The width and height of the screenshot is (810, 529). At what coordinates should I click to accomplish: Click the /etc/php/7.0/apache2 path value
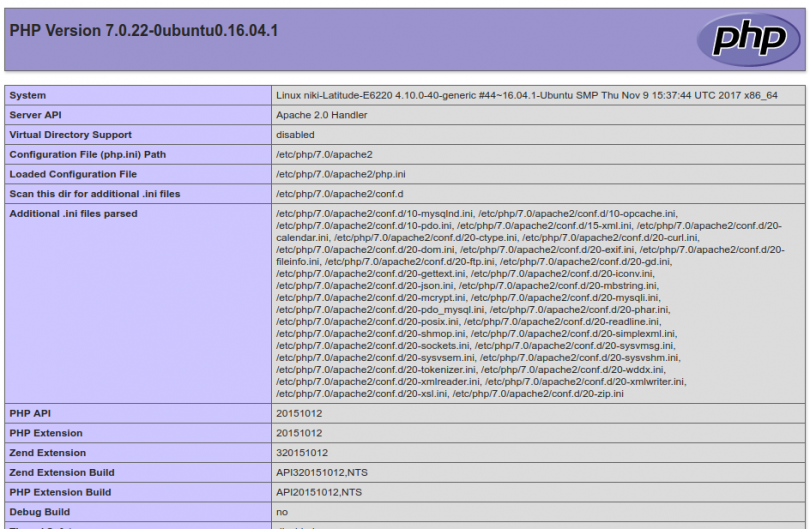point(324,155)
